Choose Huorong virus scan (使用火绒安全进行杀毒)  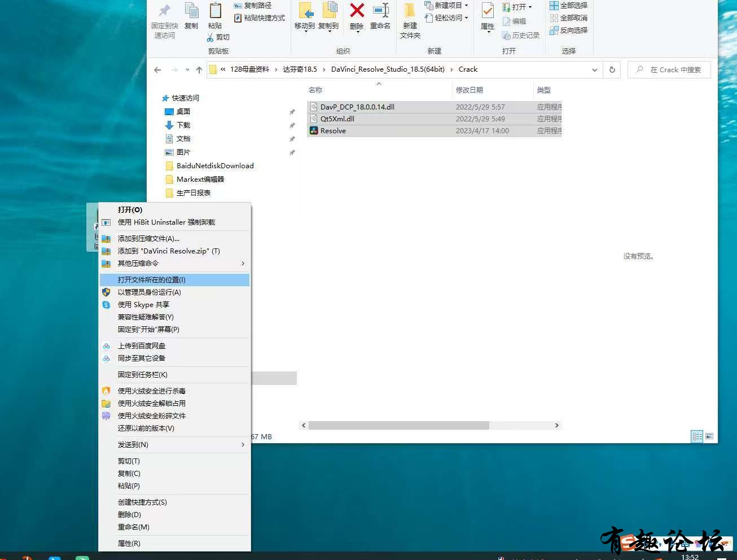point(174,391)
